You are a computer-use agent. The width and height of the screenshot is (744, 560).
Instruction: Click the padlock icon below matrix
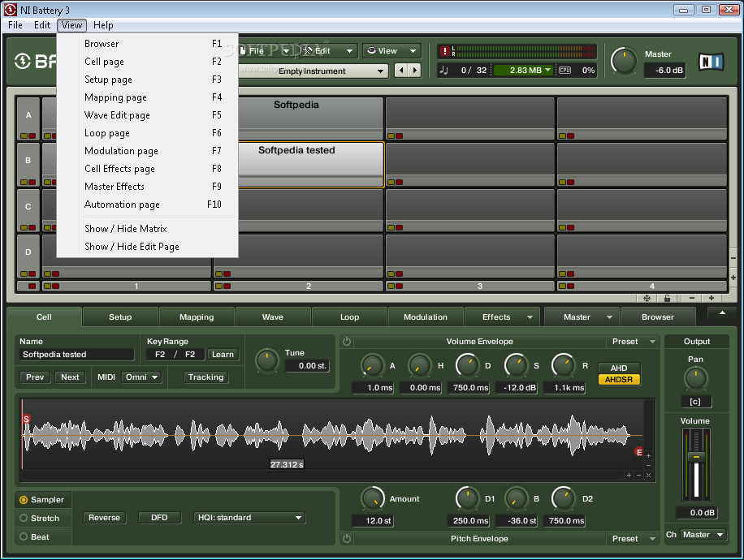tap(667, 298)
